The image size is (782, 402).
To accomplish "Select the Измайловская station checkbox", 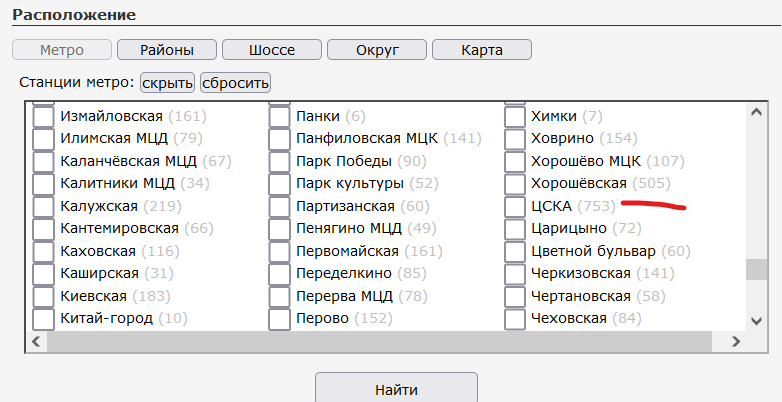I will pyautogui.click(x=44, y=116).
